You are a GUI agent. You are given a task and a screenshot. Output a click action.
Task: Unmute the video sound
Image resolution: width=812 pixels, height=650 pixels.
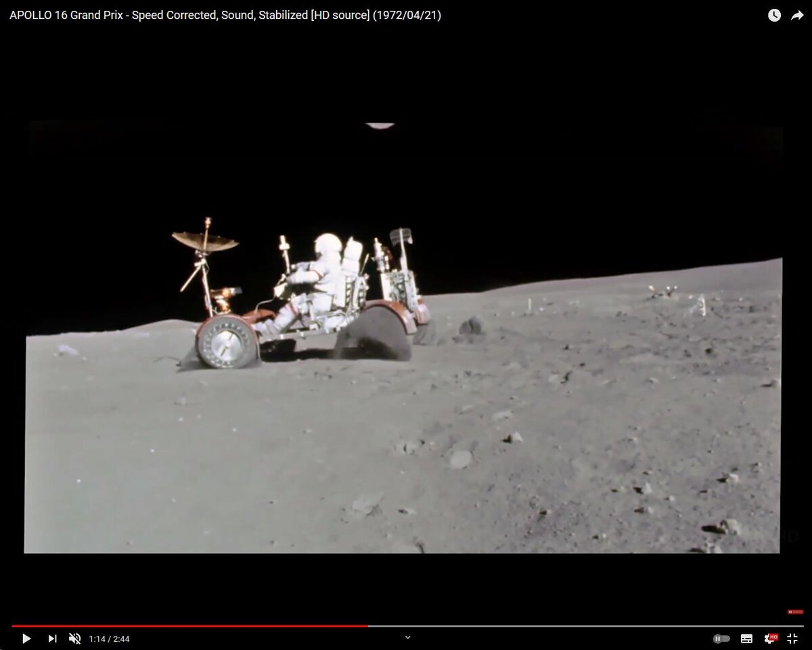[75, 638]
